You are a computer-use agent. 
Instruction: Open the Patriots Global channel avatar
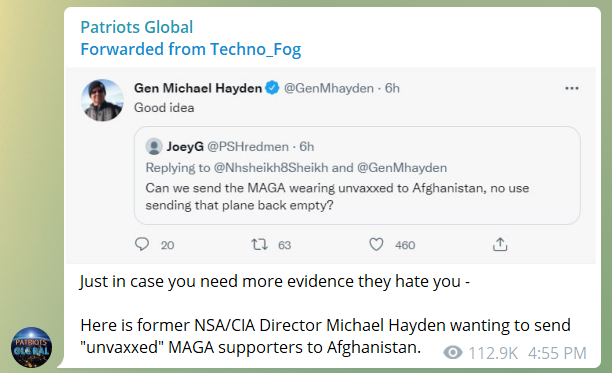pyautogui.click(x=31, y=347)
